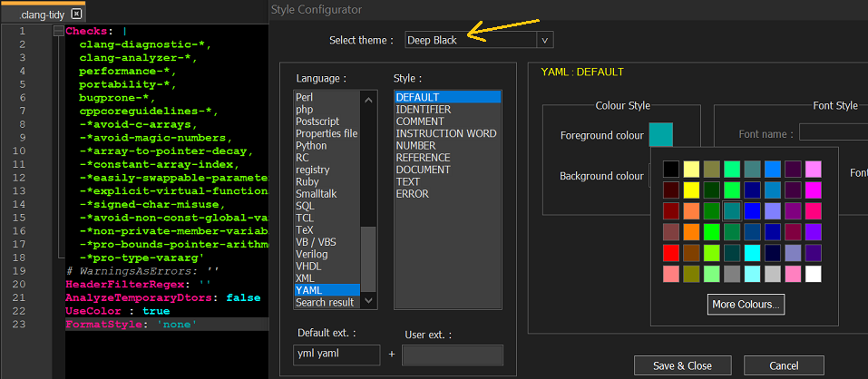Open the Foreground colour swatch
The height and width of the screenshot is (379, 868).
(660, 135)
